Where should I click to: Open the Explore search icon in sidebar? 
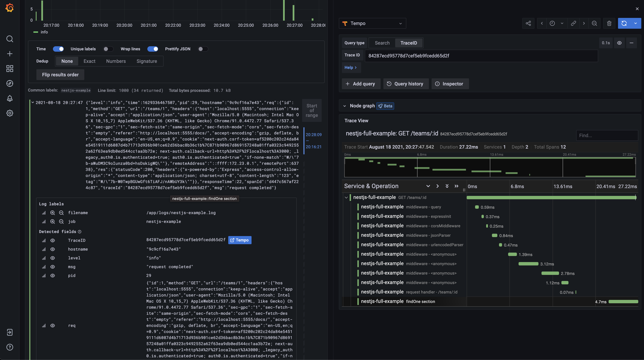10,39
